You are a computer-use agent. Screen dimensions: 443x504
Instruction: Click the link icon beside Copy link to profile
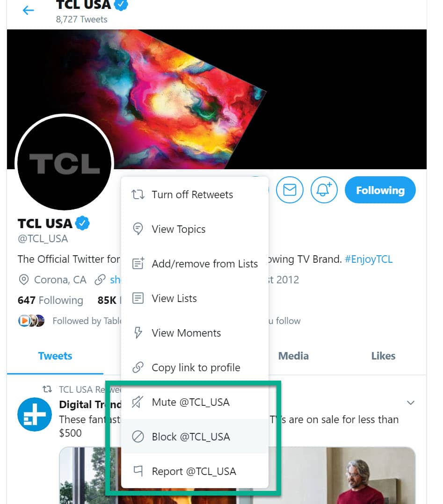point(138,367)
